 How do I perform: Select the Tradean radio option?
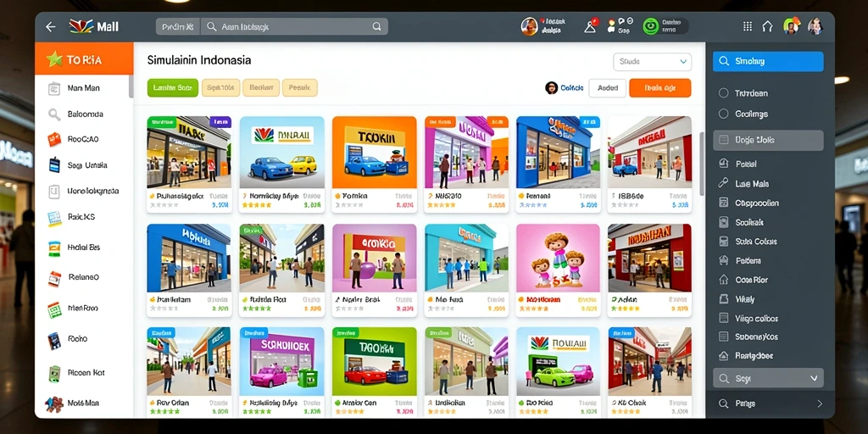(723, 93)
